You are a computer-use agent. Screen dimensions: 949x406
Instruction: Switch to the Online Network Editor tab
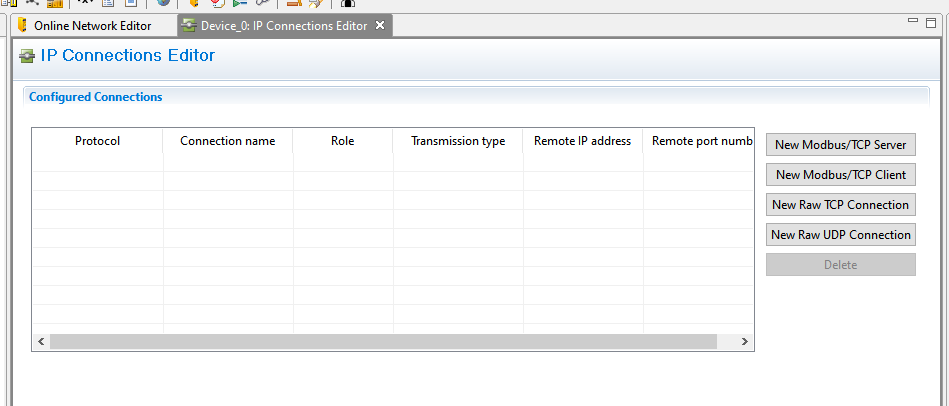[92, 26]
